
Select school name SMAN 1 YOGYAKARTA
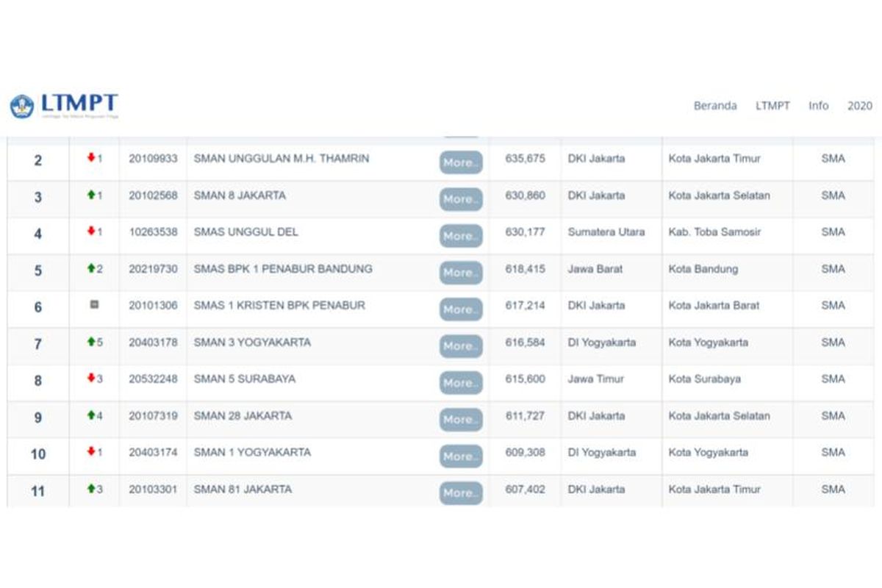click(x=252, y=452)
